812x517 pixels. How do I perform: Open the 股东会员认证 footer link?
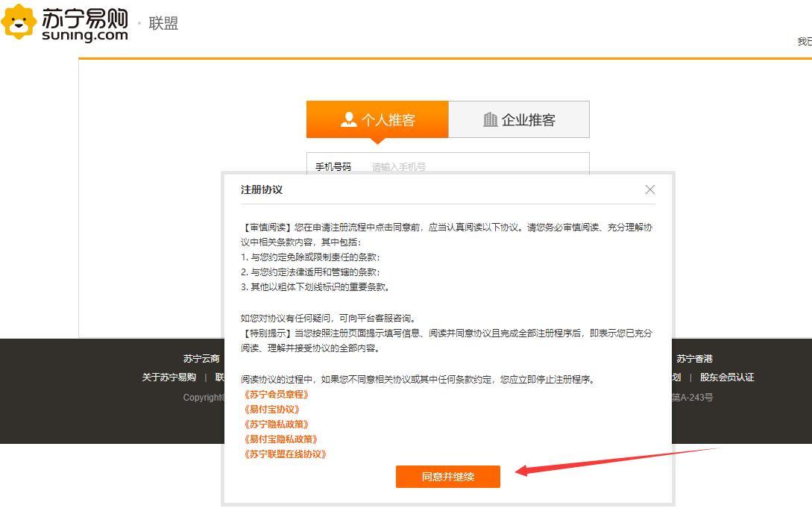tap(727, 377)
